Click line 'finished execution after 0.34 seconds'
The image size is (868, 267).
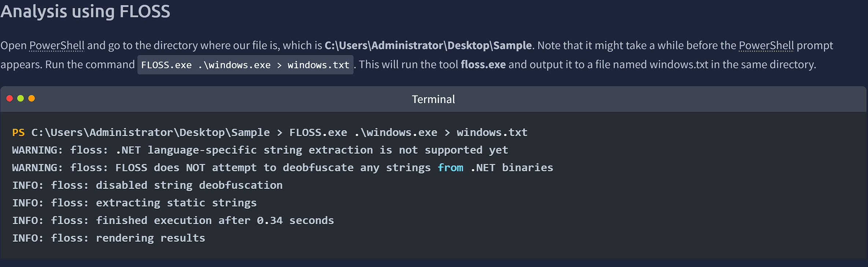(173, 220)
